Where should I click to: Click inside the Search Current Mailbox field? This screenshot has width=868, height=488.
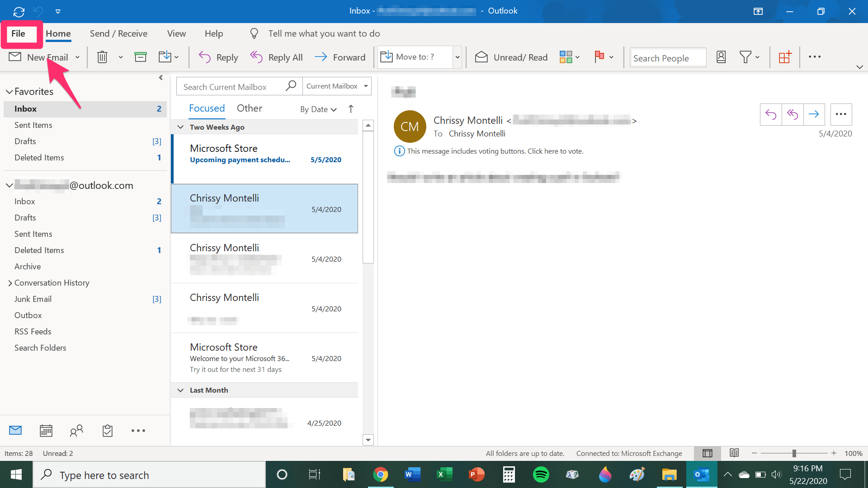(231, 86)
